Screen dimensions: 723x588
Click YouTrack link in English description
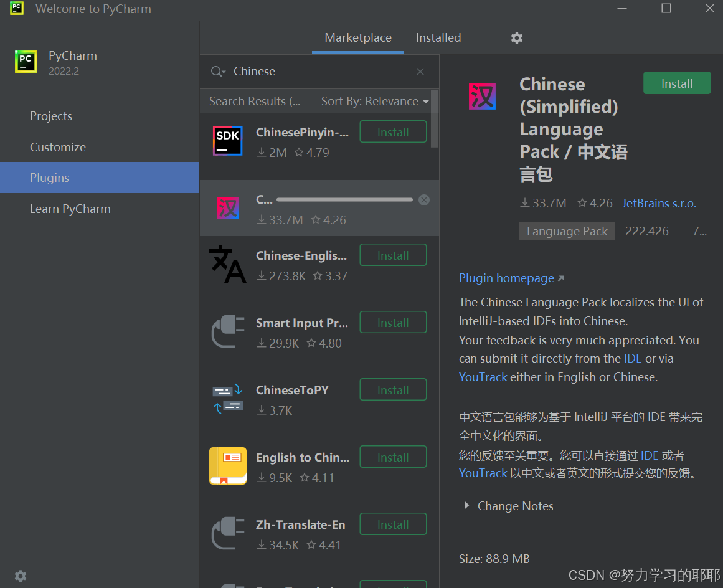tap(483, 377)
